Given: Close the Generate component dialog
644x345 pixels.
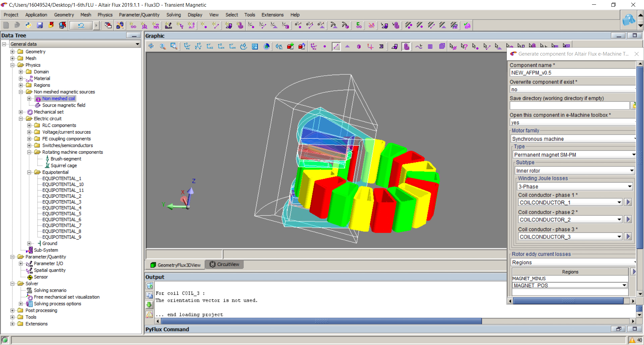Looking at the screenshot, I should point(636,54).
